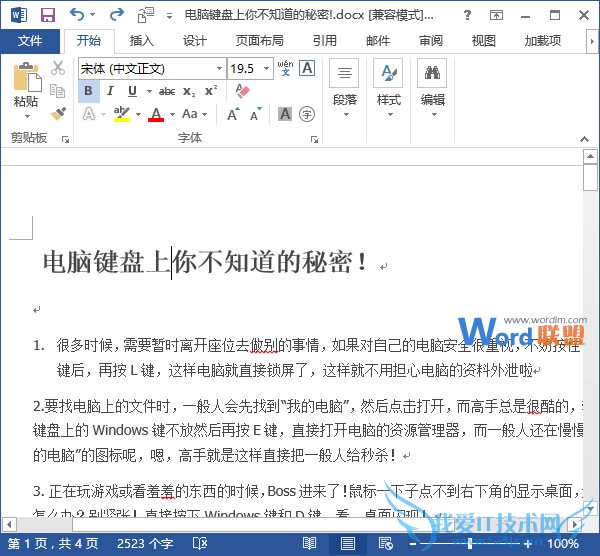
Task: Undo the last action
Action: pyautogui.click(x=77, y=15)
